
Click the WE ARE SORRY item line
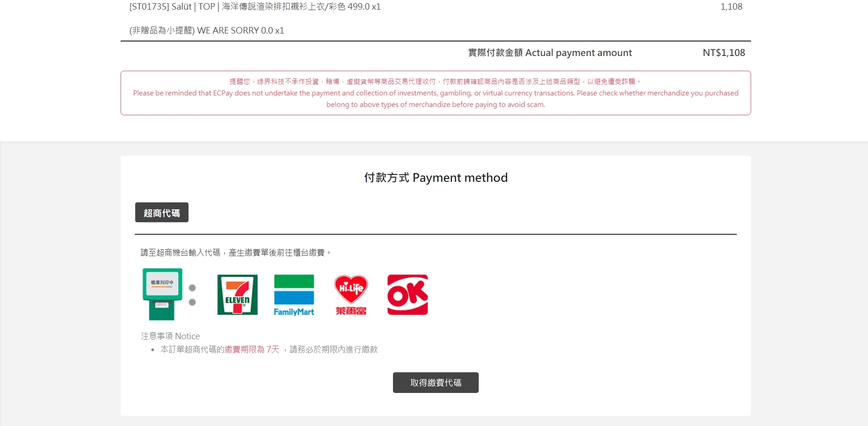click(207, 30)
